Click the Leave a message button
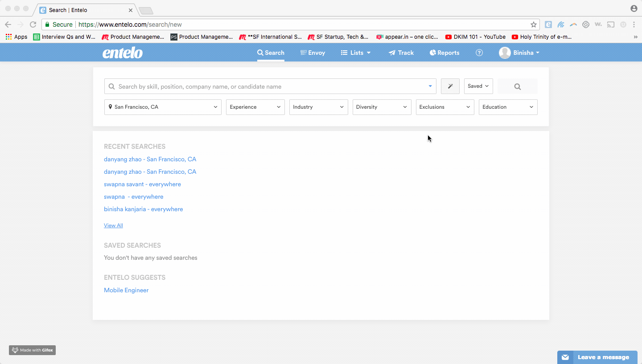The image size is (642, 364). [597, 357]
